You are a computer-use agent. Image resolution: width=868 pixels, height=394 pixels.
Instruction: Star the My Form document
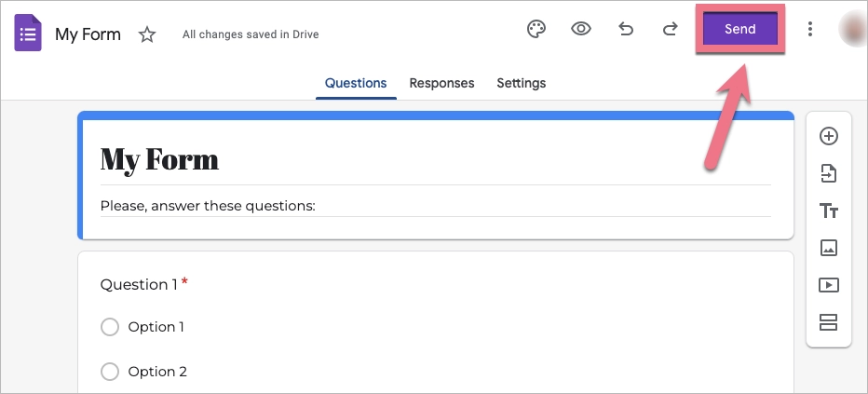point(147,34)
